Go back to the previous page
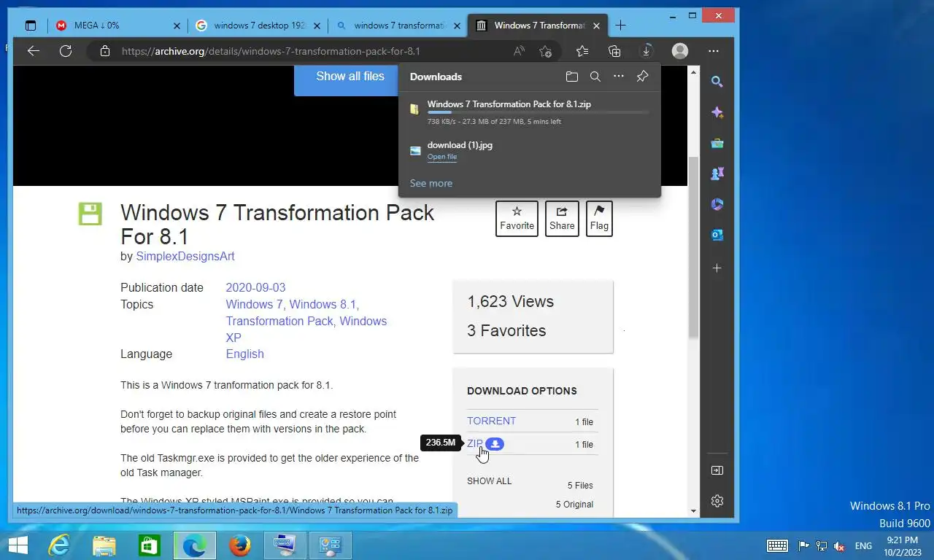934x560 pixels. (x=33, y=51)
